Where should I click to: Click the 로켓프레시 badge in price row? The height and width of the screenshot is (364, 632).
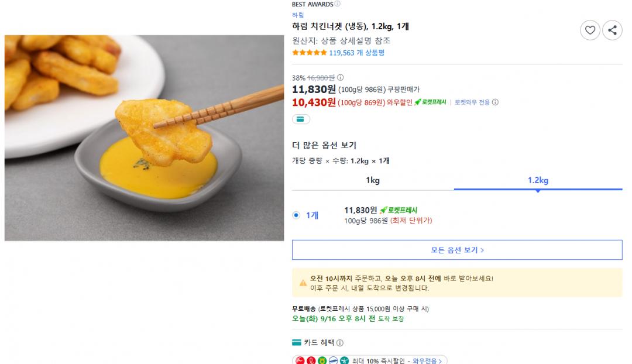click(x=431, y=102)
